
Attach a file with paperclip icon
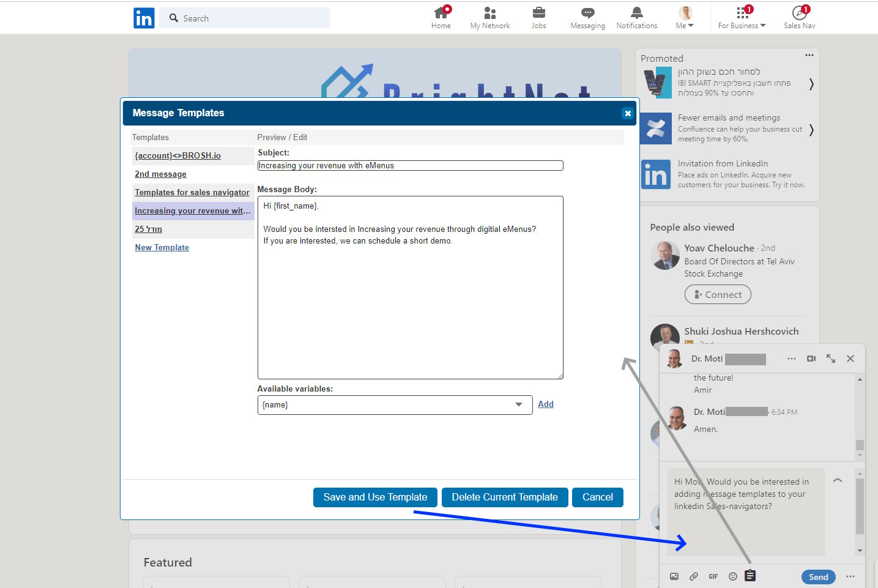click(694, 576)
